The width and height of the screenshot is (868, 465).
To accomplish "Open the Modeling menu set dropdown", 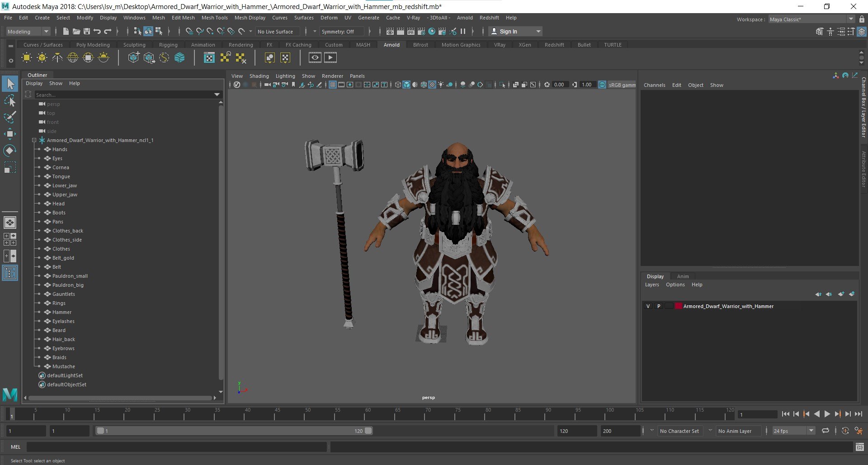I will tap(28, 31).
